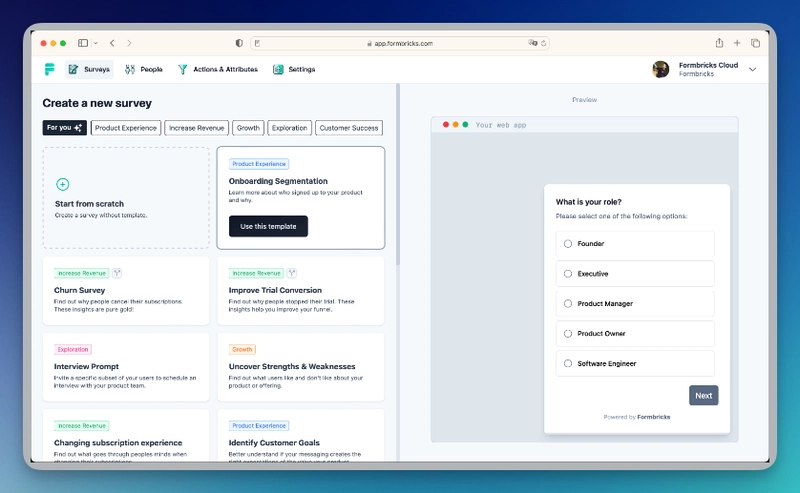Expand the Formbricks Cloud account dropdown
Viewport: 800px width, 493px height.
(x=752, y=69)
